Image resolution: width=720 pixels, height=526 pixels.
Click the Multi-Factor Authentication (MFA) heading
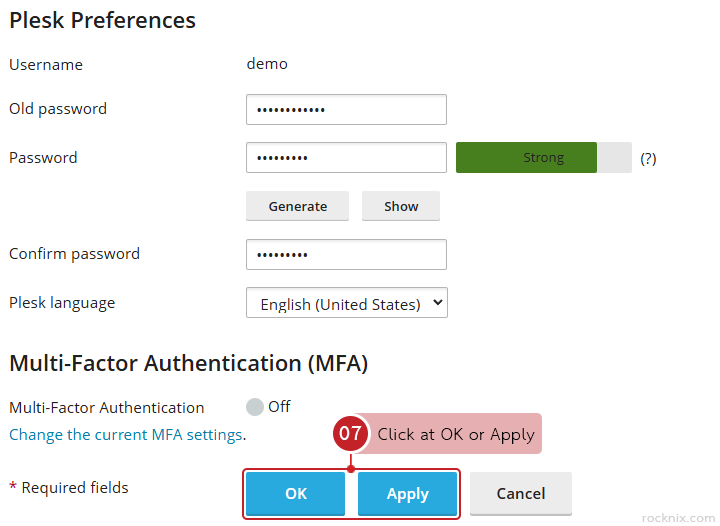tap(188, 363)
